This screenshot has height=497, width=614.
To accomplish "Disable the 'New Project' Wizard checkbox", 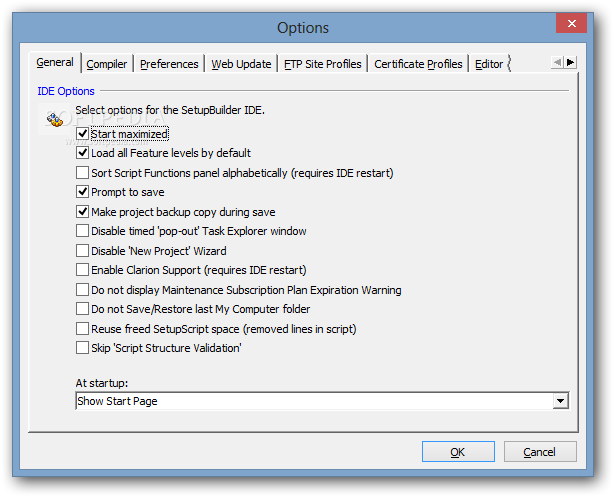I will pyautogui.click(x=83, y=251).
